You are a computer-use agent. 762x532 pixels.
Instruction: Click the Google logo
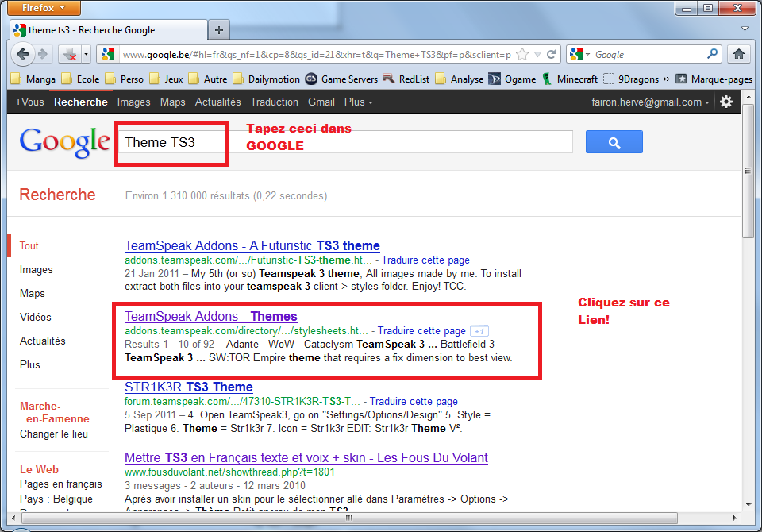click(x=64, y=142)
